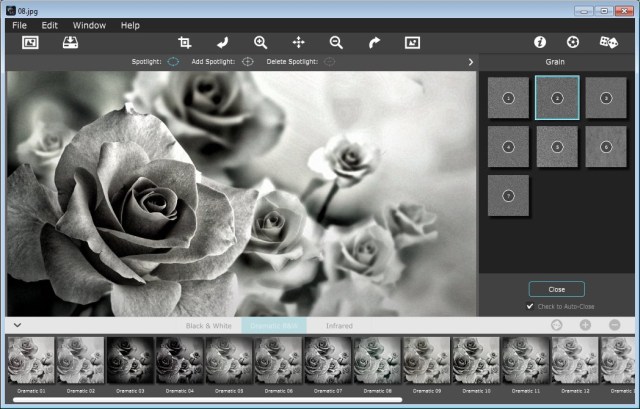
Task: Collapse the presets strip with chevron
Action: point(17,325)
